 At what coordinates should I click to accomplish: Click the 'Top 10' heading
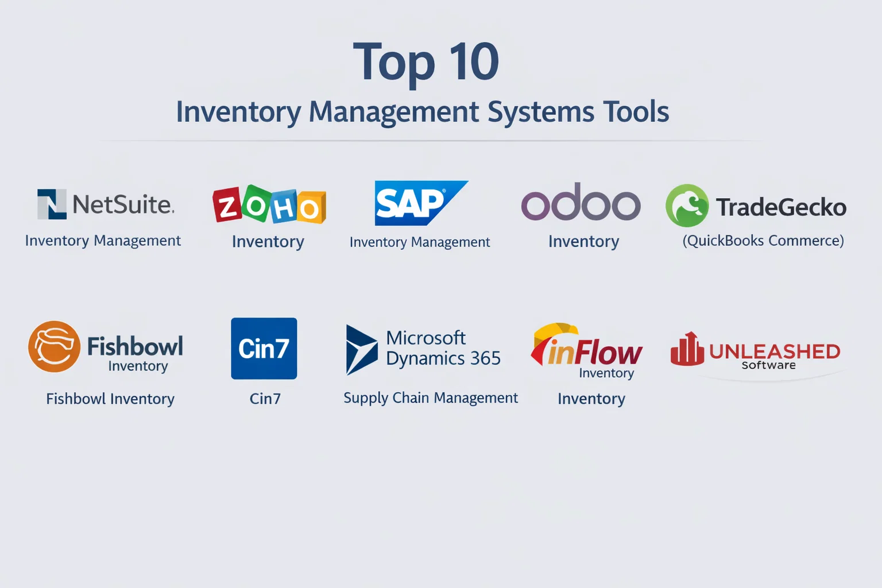coord(425,62)
